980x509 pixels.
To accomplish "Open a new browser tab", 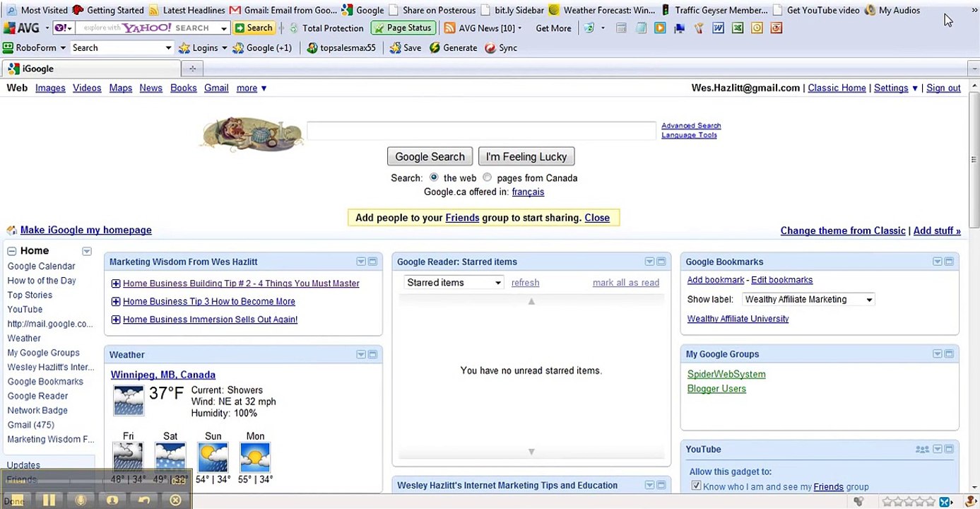I will click(x=191, y=69).
